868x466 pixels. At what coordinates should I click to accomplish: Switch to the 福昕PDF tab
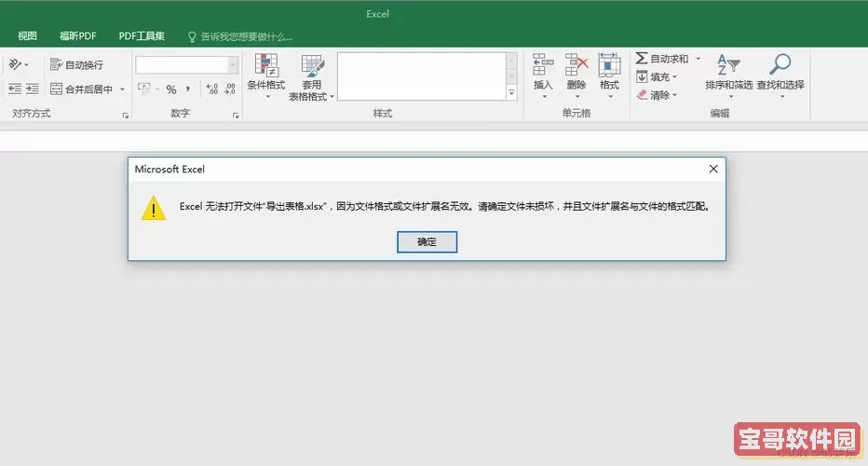click(x=77, y=36)
